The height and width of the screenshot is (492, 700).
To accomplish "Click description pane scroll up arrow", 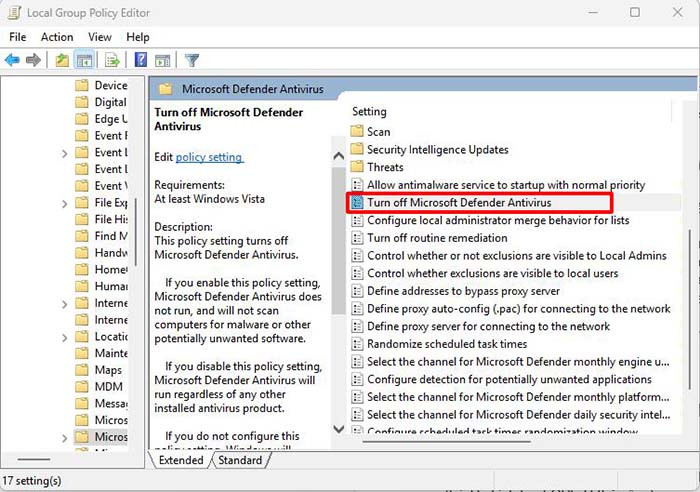I will click(x=339, y=156).
